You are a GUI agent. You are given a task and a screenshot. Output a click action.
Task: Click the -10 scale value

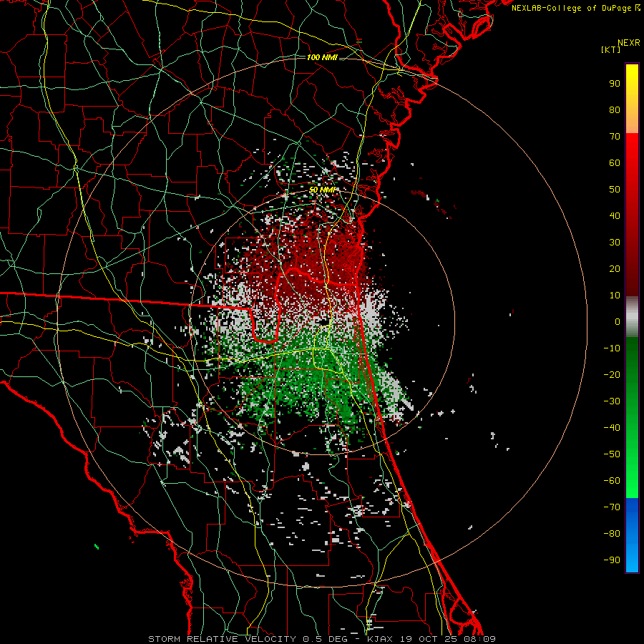[612, 348]
